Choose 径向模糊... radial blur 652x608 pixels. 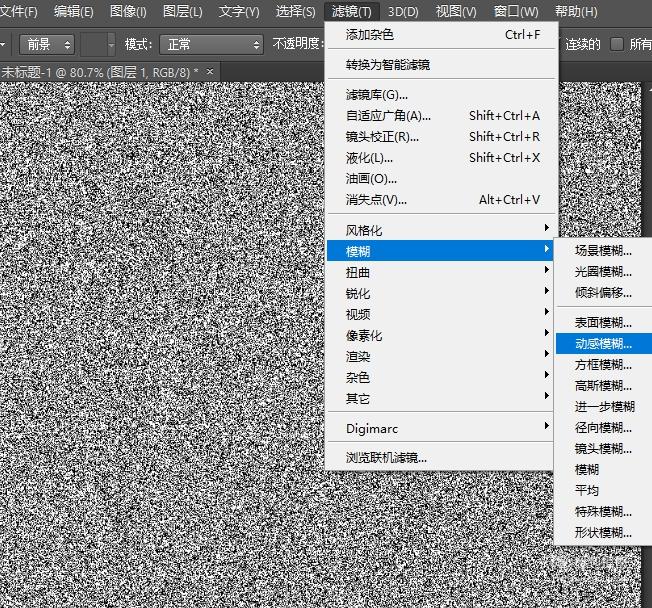pos(604,427)
